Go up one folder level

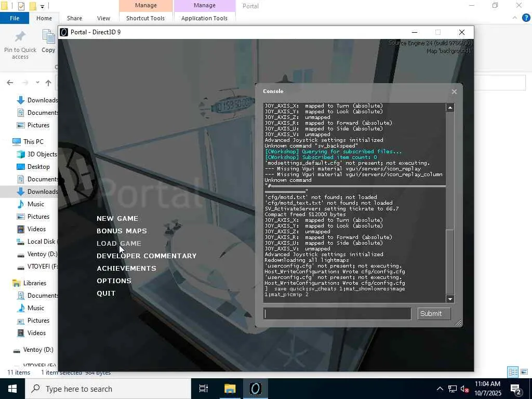click(x=48, y=83)
